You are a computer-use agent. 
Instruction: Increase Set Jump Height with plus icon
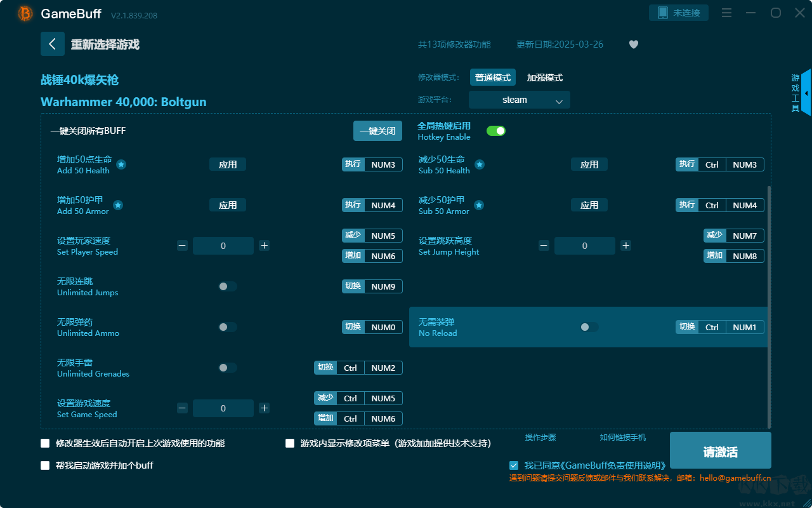[x=625, y=246]
